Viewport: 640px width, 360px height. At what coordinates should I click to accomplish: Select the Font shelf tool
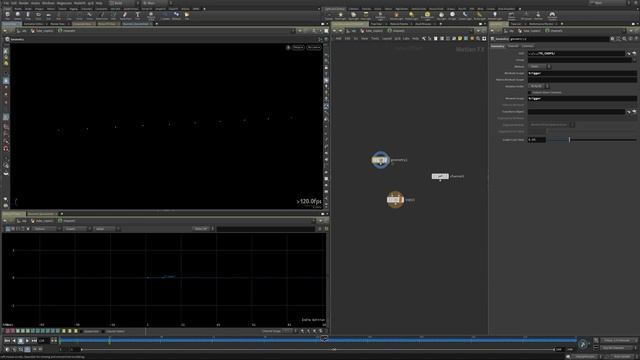(138, 16)
